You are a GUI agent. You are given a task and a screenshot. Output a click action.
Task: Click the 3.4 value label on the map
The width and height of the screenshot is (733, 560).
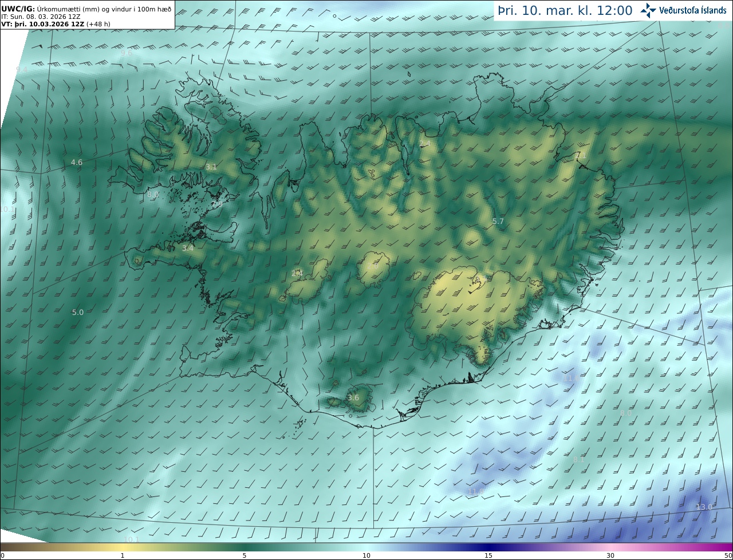[188, 249]
